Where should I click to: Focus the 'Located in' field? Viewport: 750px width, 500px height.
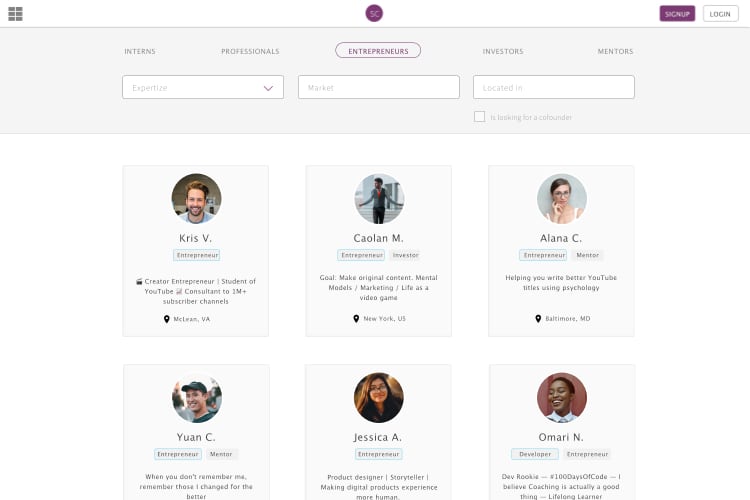pos(553,87)
